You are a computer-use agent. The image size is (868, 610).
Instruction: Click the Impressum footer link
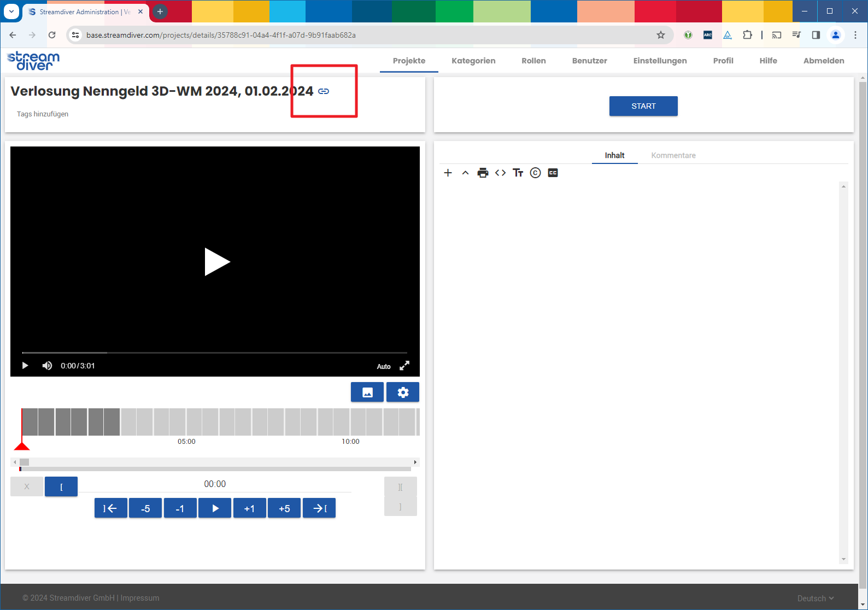pos(140,598)
